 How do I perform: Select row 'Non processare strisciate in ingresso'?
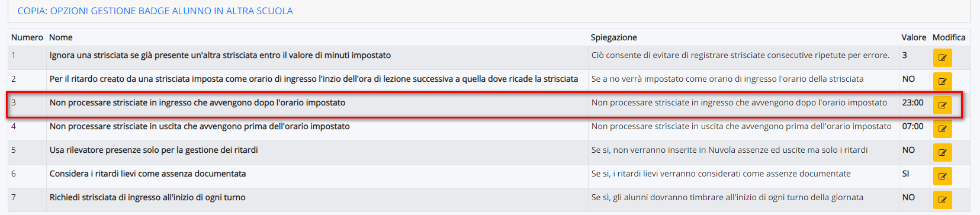[x=489, y=105]
